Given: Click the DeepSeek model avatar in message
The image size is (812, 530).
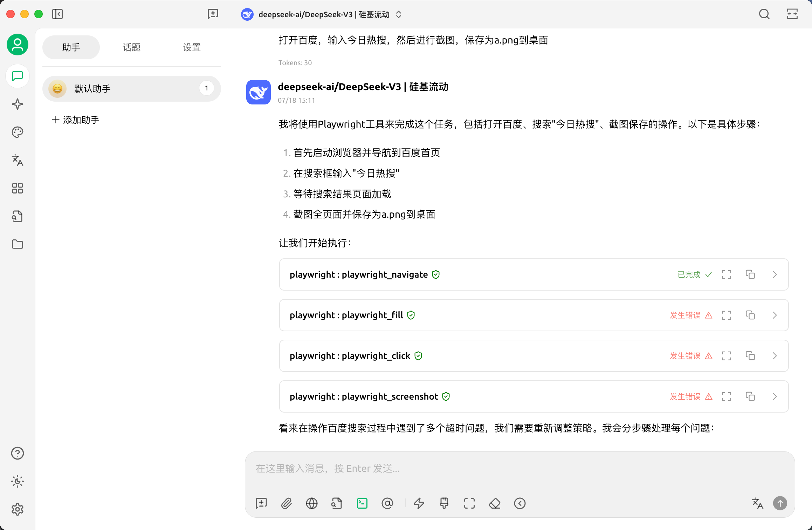Looking at the screenshot, I should tap(259, 92).
